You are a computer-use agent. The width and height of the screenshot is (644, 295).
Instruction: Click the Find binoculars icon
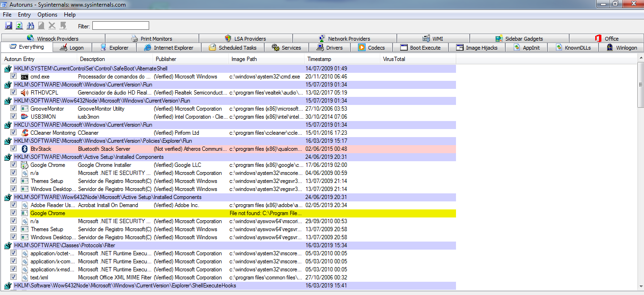click(31, 26)
